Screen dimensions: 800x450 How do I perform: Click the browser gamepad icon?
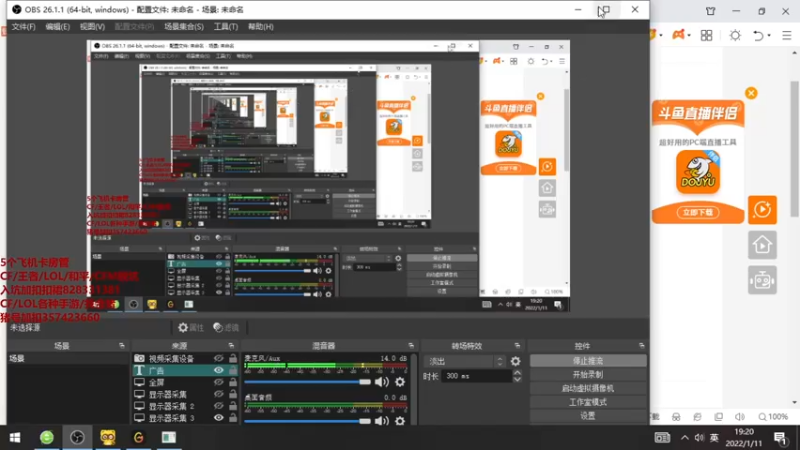(x=678, y=35)
